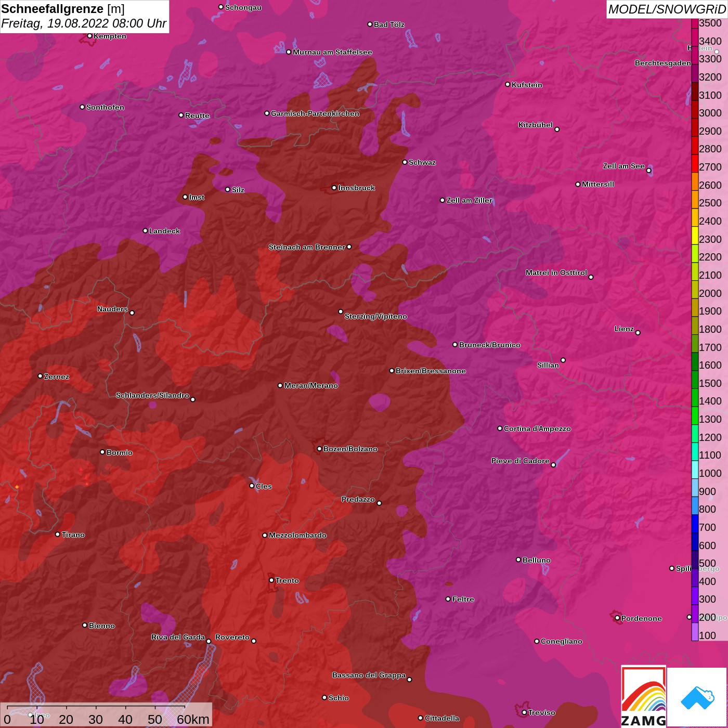Click the Tirano city marker dot
Screen dimensions: 728x728
coord(58,534)
